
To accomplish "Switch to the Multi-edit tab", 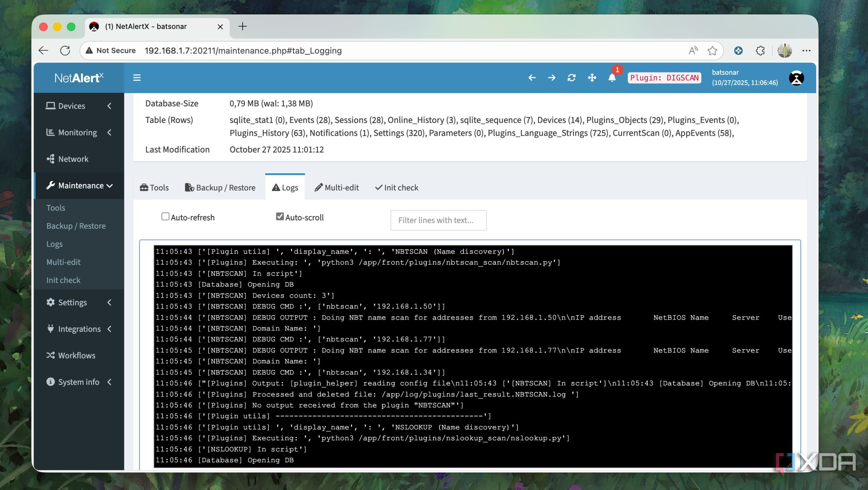I will coord(336,188).
